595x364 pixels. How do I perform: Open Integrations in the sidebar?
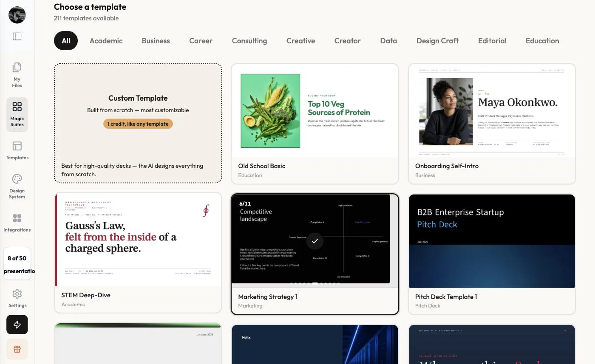pos(17,223)
